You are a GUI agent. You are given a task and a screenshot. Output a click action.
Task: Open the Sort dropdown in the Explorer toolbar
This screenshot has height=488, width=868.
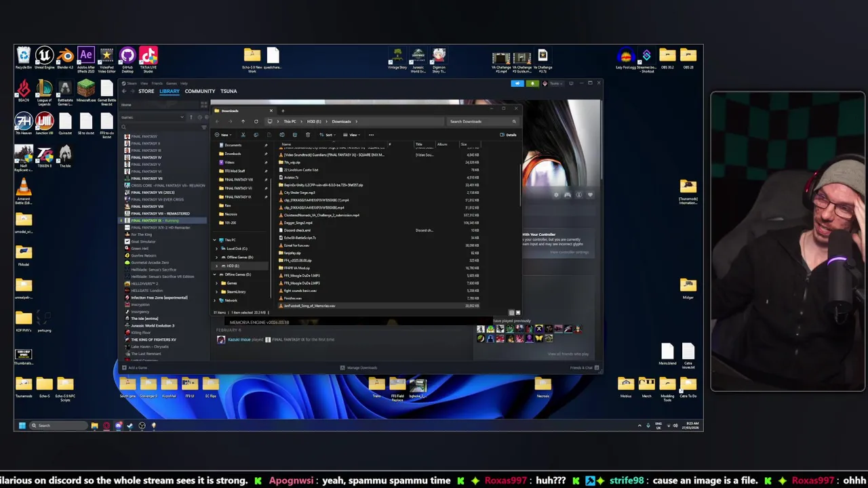(329, 135)
